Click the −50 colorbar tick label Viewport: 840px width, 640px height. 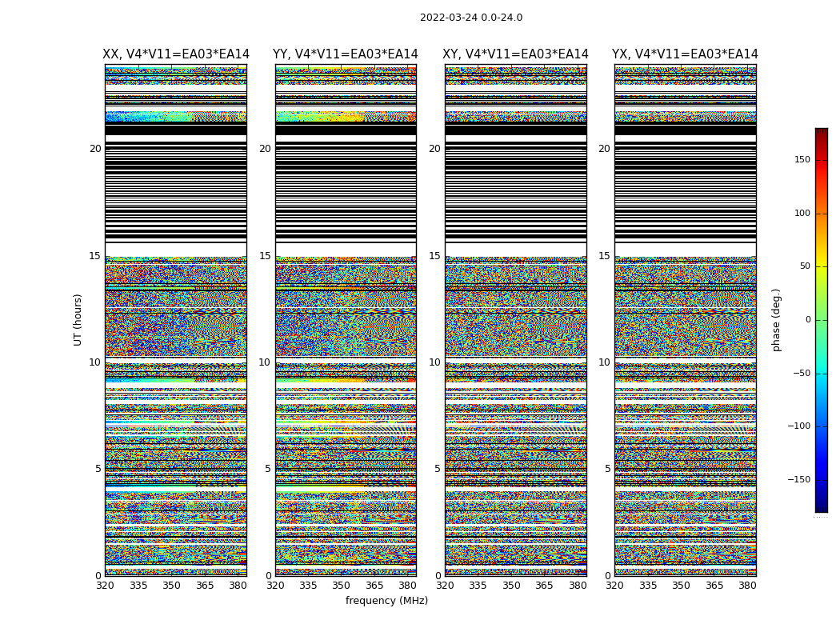click(x=802, y=374)
